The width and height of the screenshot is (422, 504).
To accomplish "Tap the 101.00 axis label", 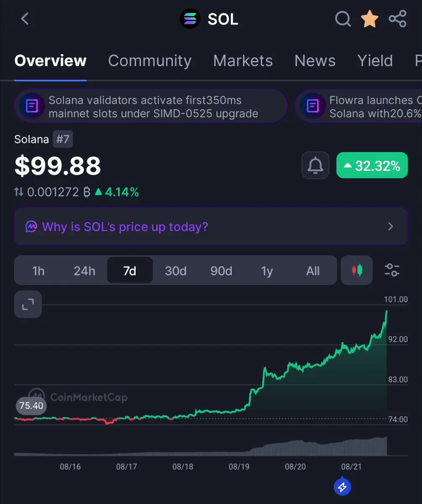I will pos(396,300).
